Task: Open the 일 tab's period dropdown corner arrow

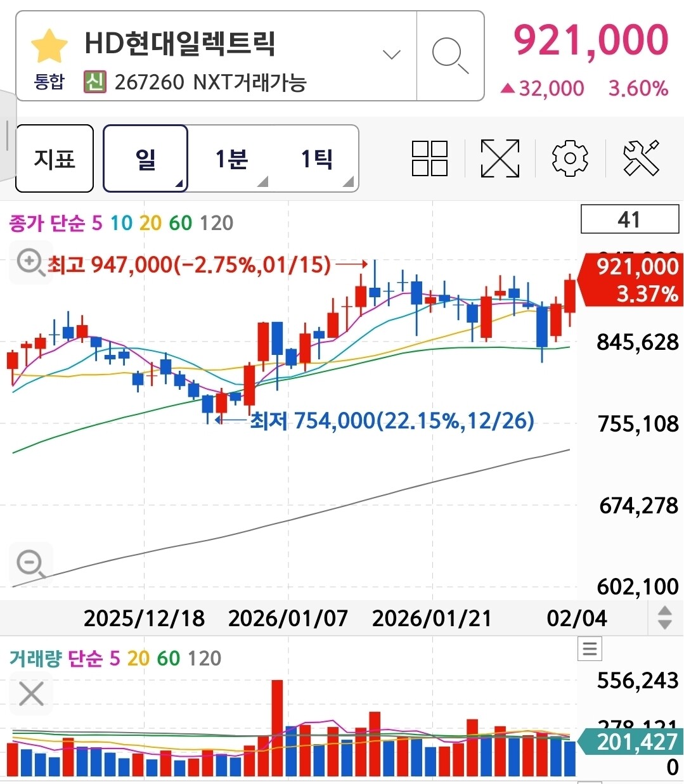Action: (x=179, y=184)
